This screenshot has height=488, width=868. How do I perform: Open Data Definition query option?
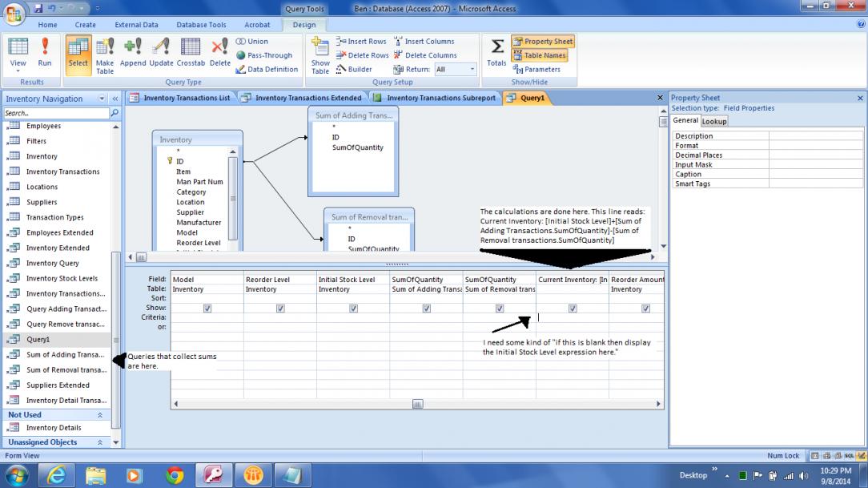[267, 69]
